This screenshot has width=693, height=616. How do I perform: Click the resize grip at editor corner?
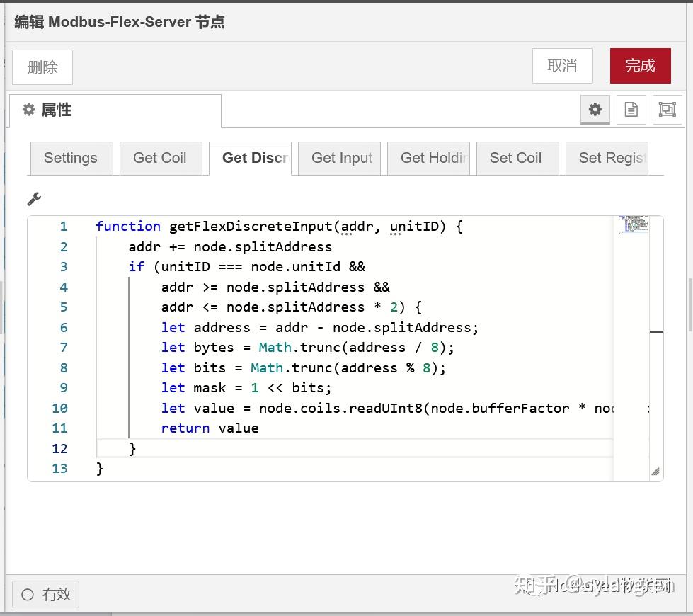pos(655,470)
